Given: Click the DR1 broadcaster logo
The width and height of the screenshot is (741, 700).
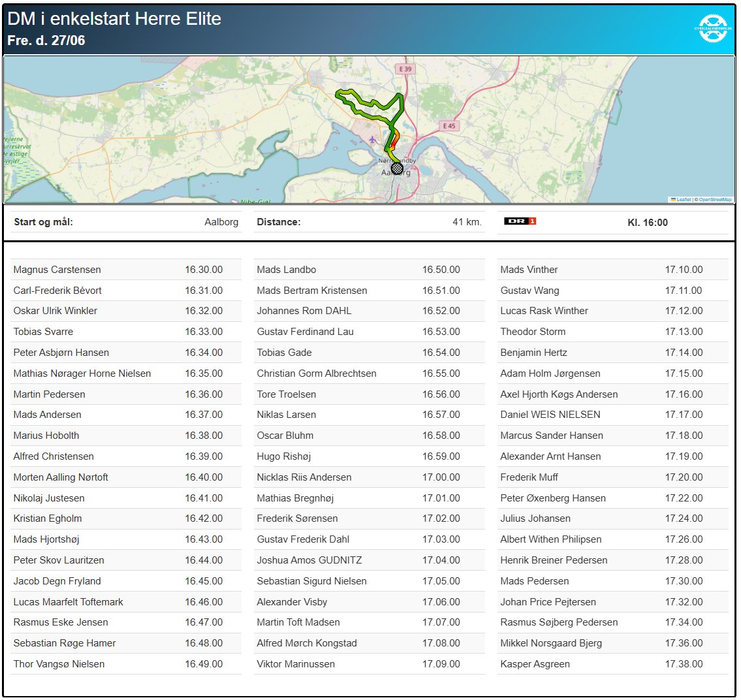Looking at the screenshot, I should [x=520, y=221].
